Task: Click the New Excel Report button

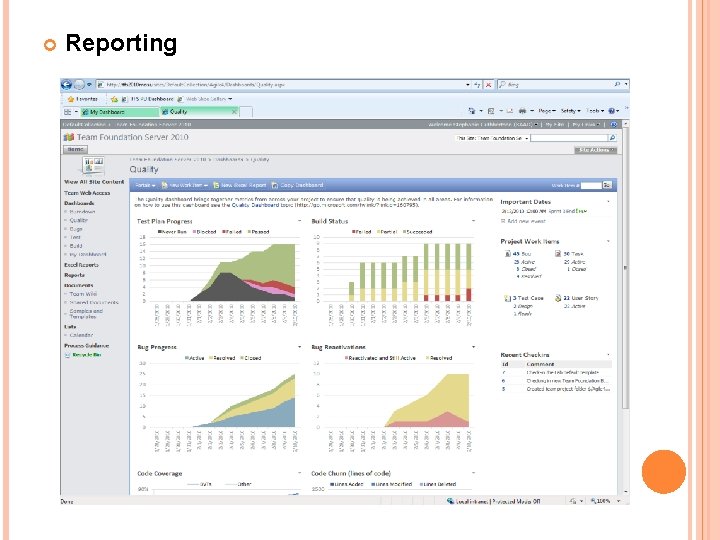Action: 239,185
